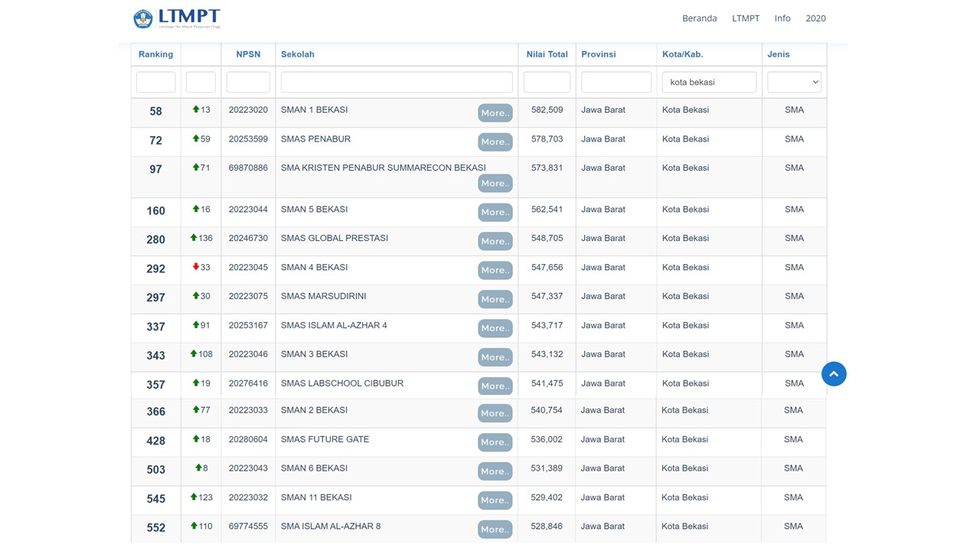Click More for SMAS GLOBAL PRESTASI

(x=495, y=242)
